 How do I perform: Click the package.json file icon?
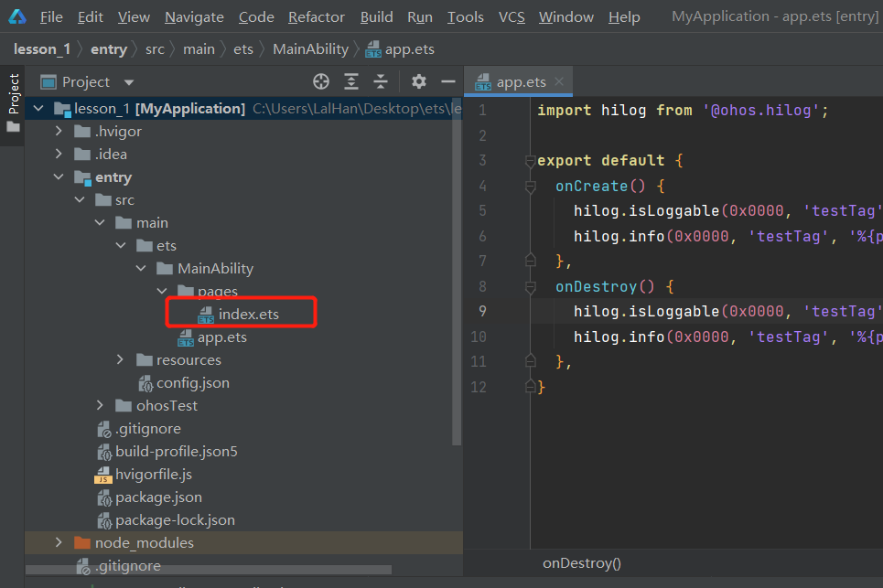[104, 497]
